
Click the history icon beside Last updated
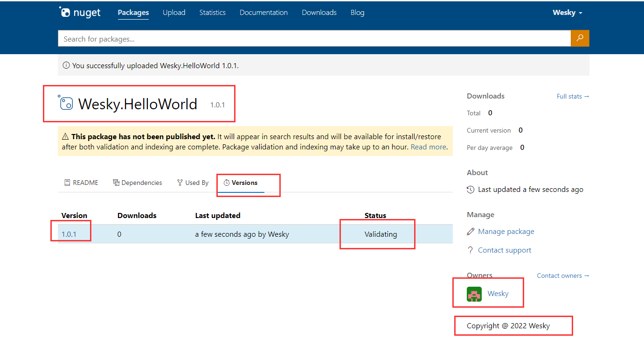click(471, 190)
